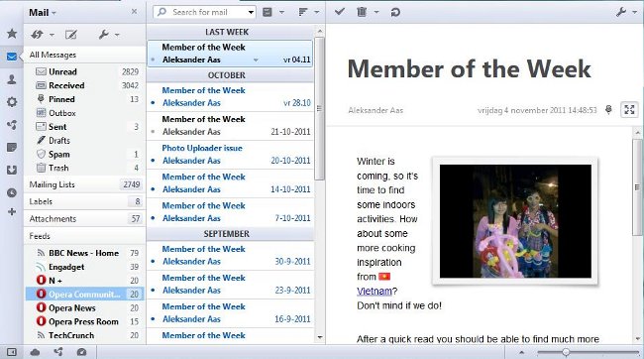Click the compose new message icon
Screen dimensions: 644x359
point(71,35)
